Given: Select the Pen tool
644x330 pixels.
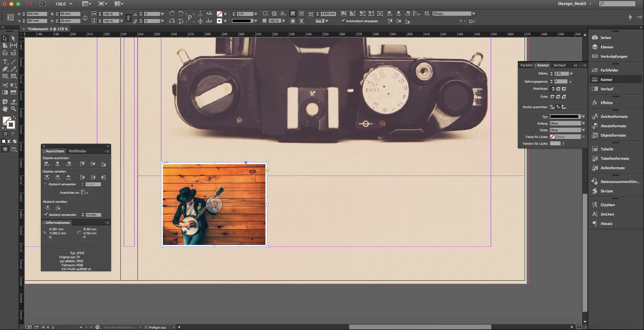Looking at the screenshot, I should 5,69.
